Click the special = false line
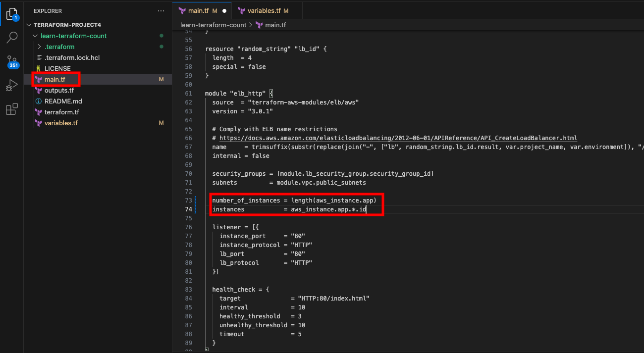 (x=239, y=67)
